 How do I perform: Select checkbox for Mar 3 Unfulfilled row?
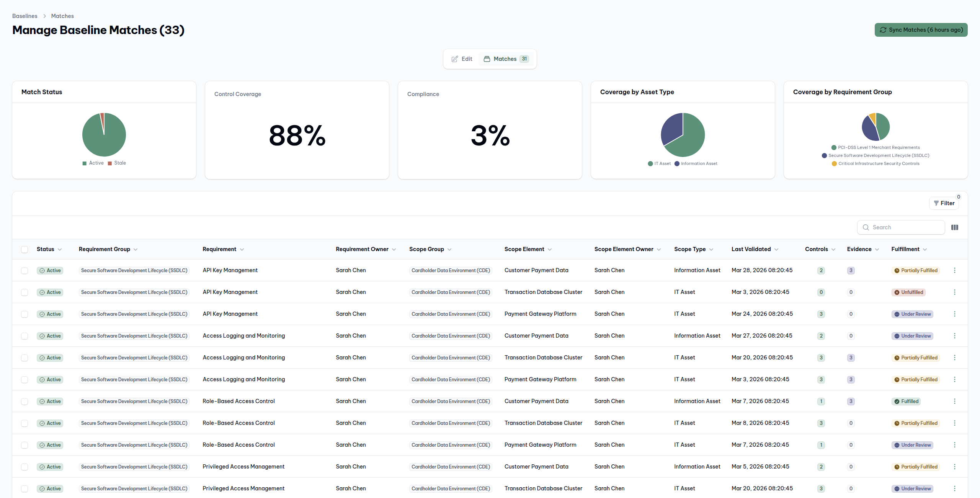[24, 292]
